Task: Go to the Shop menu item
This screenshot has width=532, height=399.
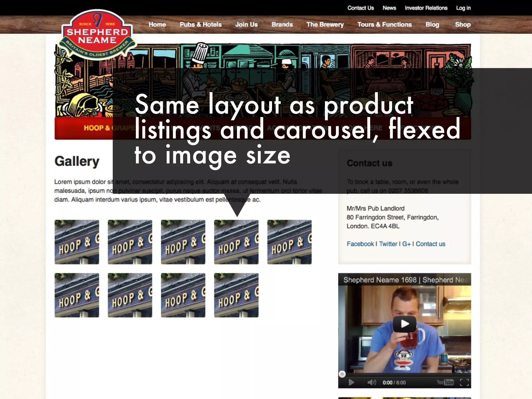Action: [463, 24]
